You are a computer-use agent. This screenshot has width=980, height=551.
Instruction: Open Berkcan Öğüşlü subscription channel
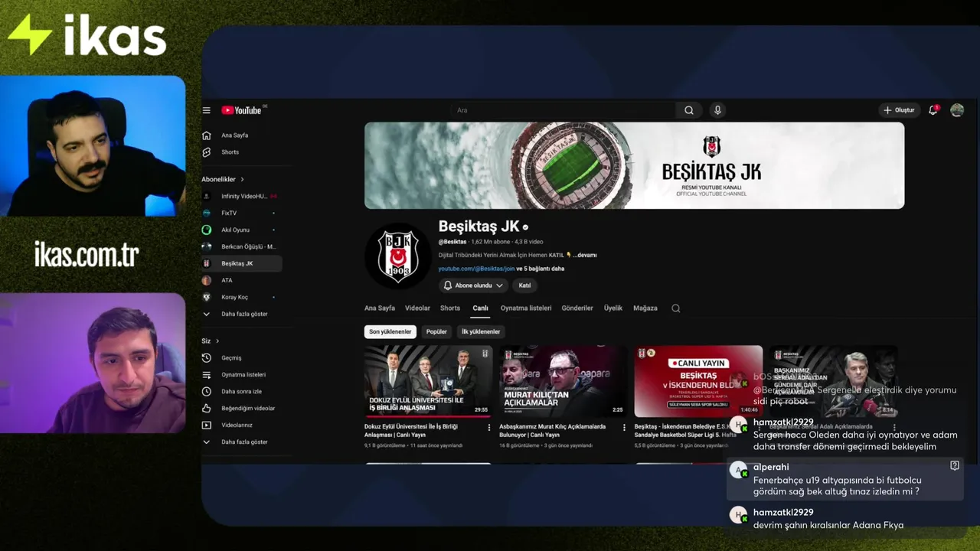click(x=241, y=246)
